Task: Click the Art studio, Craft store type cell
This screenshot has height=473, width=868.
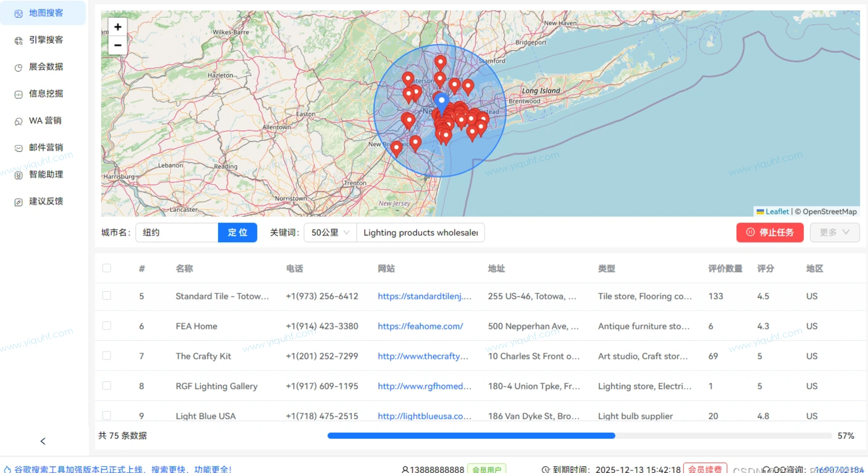Action: (643, 356)
